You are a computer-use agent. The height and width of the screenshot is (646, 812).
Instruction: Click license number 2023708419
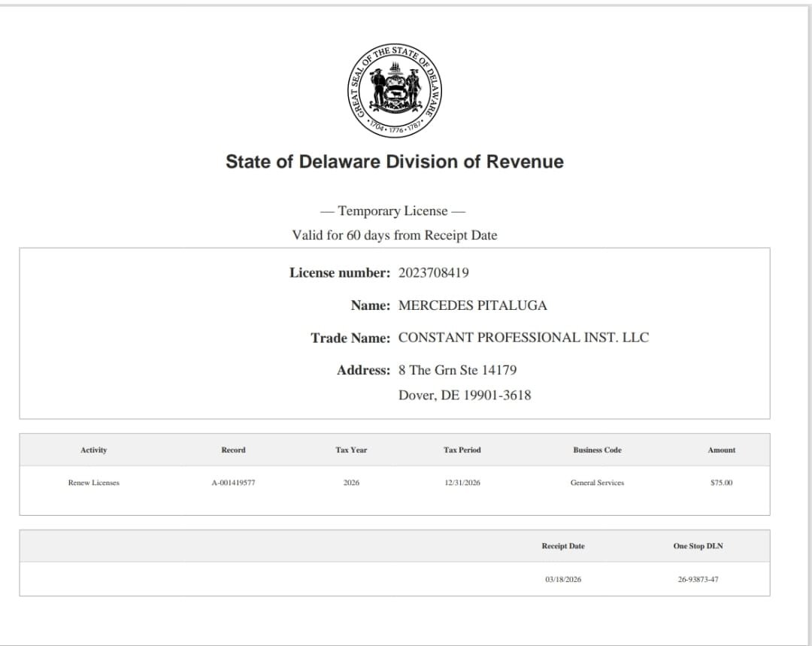pos(433,273)
